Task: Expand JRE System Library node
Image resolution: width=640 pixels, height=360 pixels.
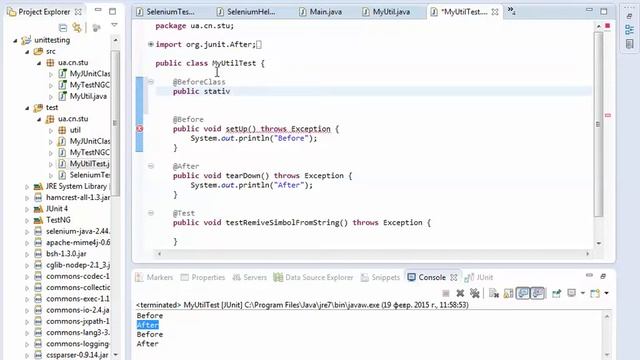Action: click(27, 187)
